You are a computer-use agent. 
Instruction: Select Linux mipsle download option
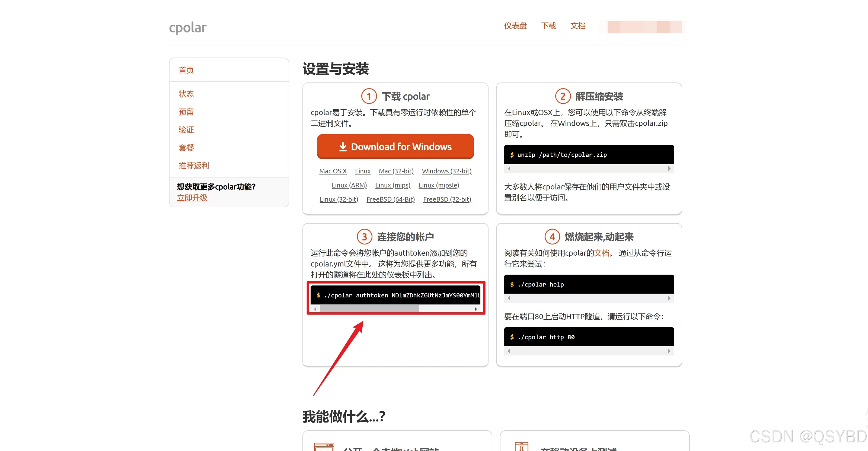[439, 185]
